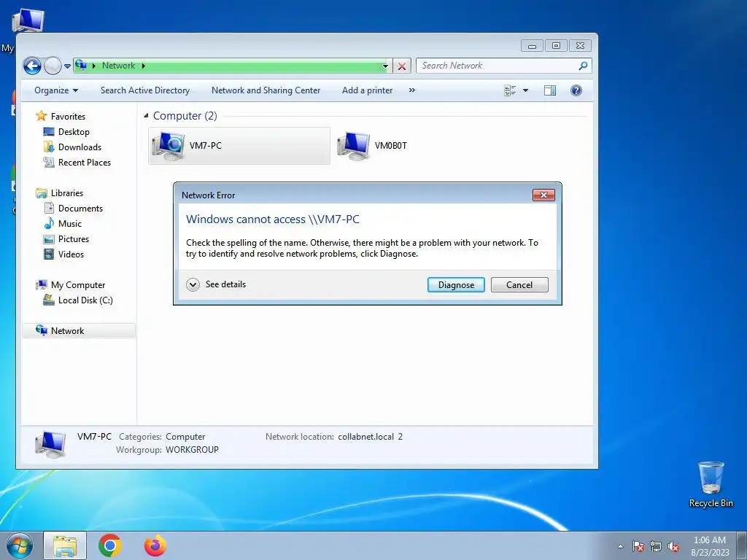The height and width of the screenshot is (560, 747).
Task: Launch Google Chrome from the taskbar
Action: [x=110, y=545]
